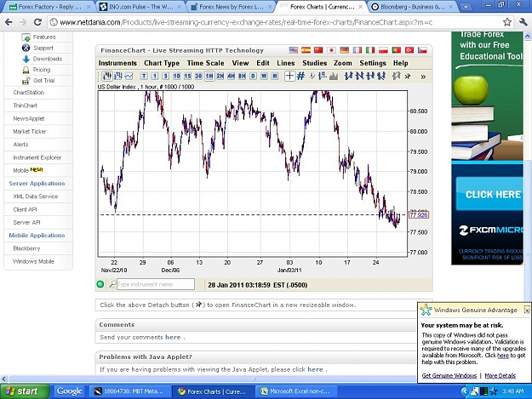The image size is (532, 399).
Task: Click the volume bars study icon
Action: click(334, 77)
